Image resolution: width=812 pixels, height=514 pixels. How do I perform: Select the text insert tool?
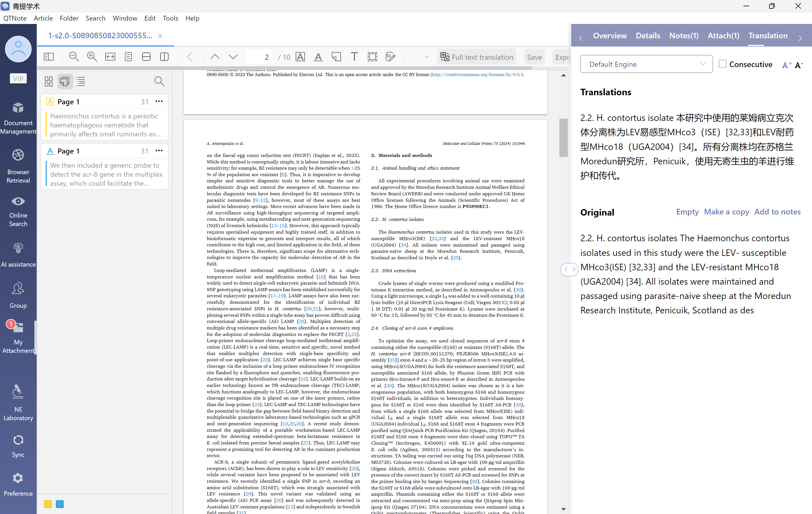click(x=354, y=57)
